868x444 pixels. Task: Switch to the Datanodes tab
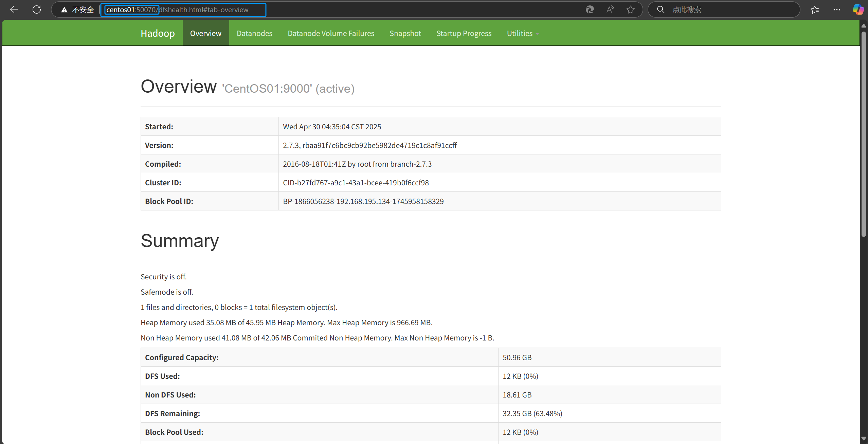click(x=254, y=33)
